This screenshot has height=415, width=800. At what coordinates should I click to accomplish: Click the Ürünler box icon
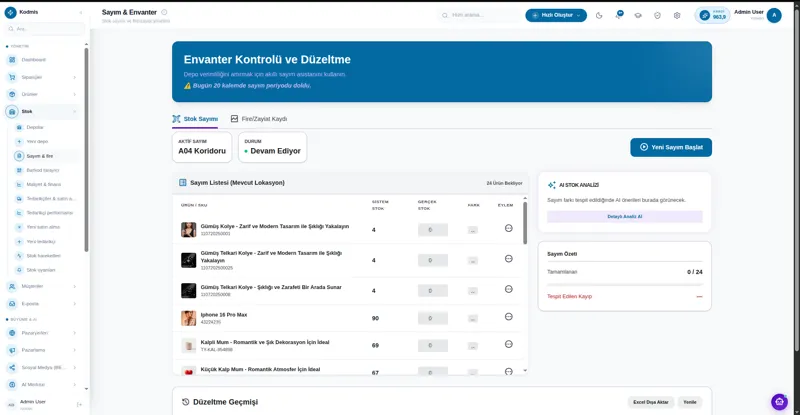pyautogui.click(x=12, y=94)
